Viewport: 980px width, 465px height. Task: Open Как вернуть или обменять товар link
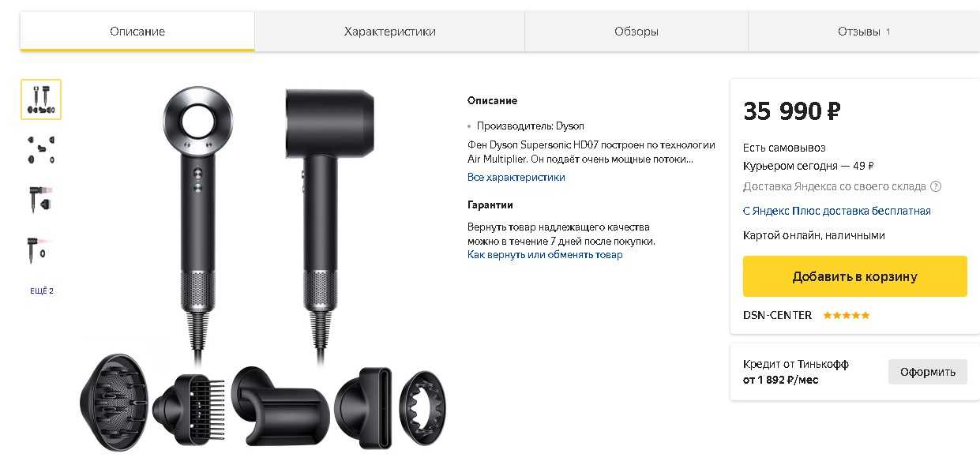[x=545, y=255]
